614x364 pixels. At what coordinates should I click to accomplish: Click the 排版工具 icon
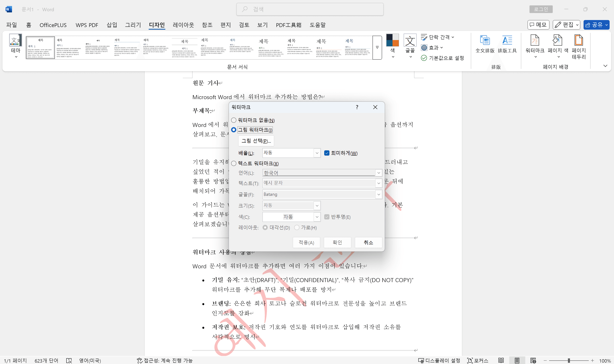pyautogui.click(x=507, y=44)
